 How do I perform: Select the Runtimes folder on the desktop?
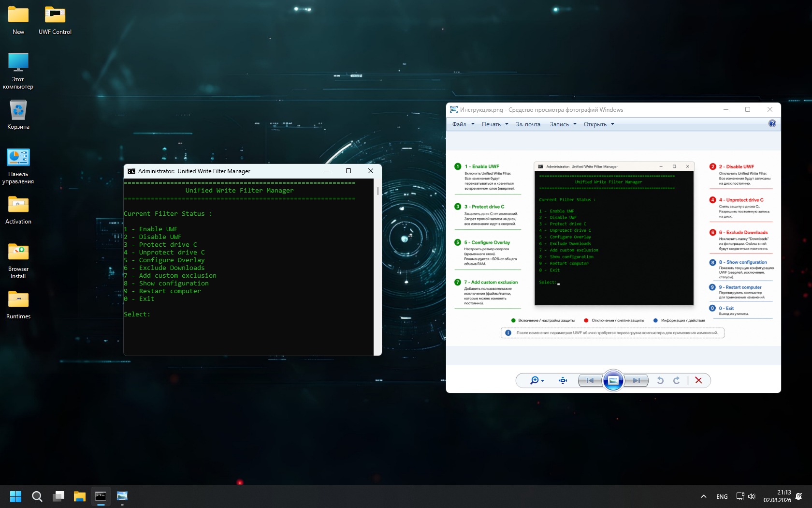click(18, 305)
